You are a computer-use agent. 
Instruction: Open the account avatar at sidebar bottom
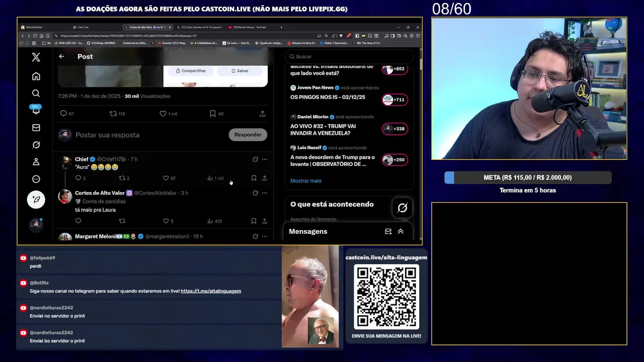click(36, 225)
